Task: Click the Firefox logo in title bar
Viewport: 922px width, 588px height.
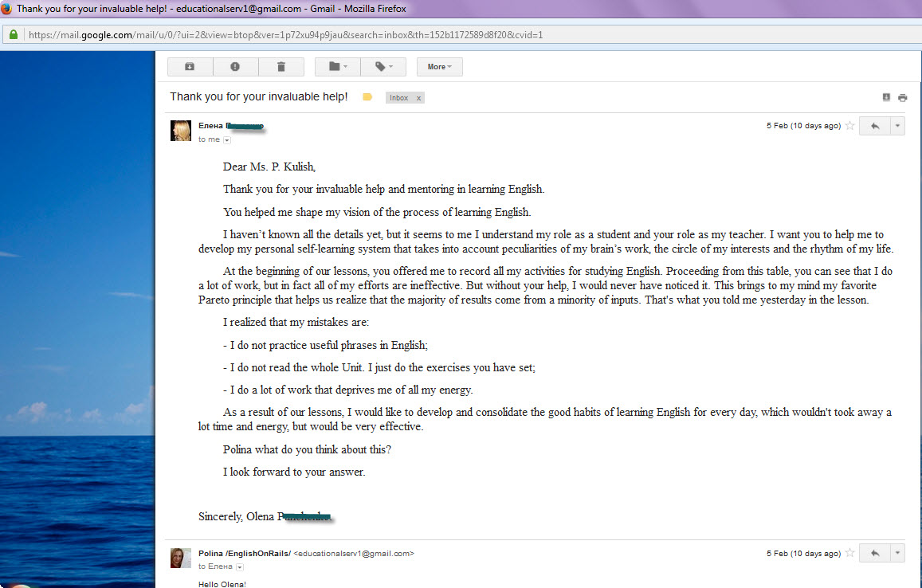Action: click(x=6, y=9)
